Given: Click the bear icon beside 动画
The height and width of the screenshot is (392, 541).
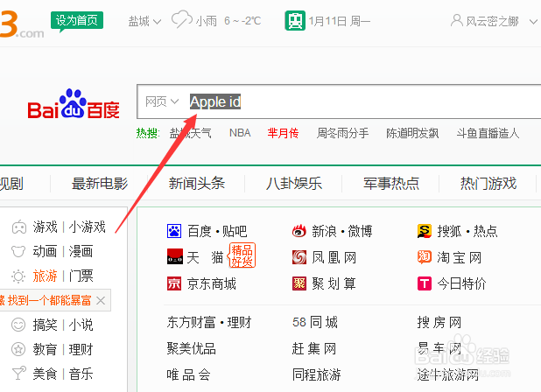Looking at the screenshot, I should click(x=18, y=251).
